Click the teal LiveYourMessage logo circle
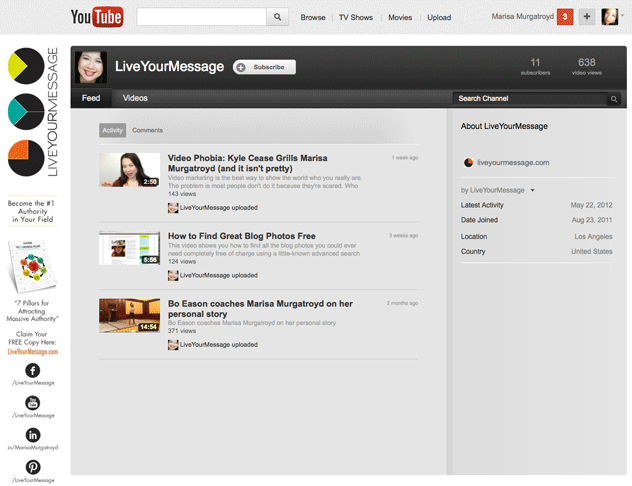Image resolution: width=632 pixels, height=486 pixels. [26, 112]
